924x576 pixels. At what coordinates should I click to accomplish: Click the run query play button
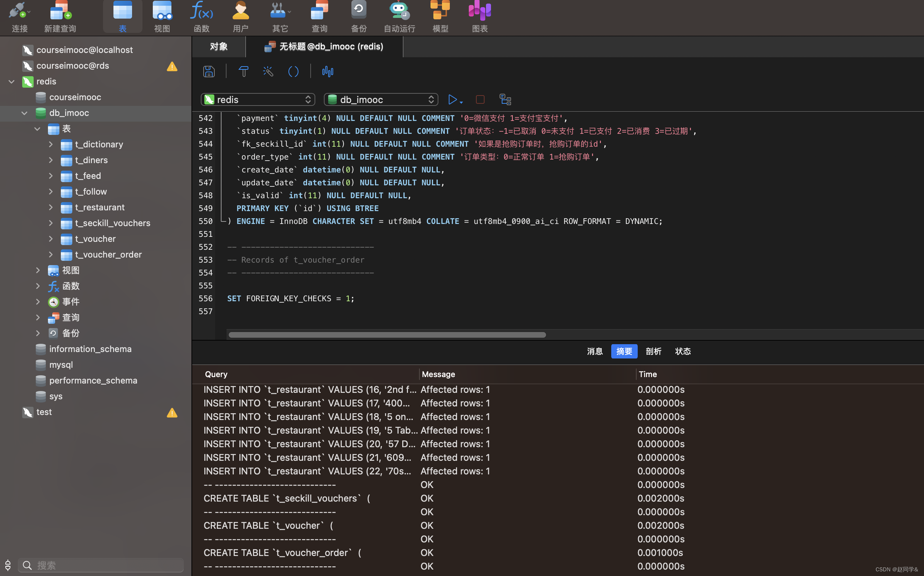[x=452, y=99]
